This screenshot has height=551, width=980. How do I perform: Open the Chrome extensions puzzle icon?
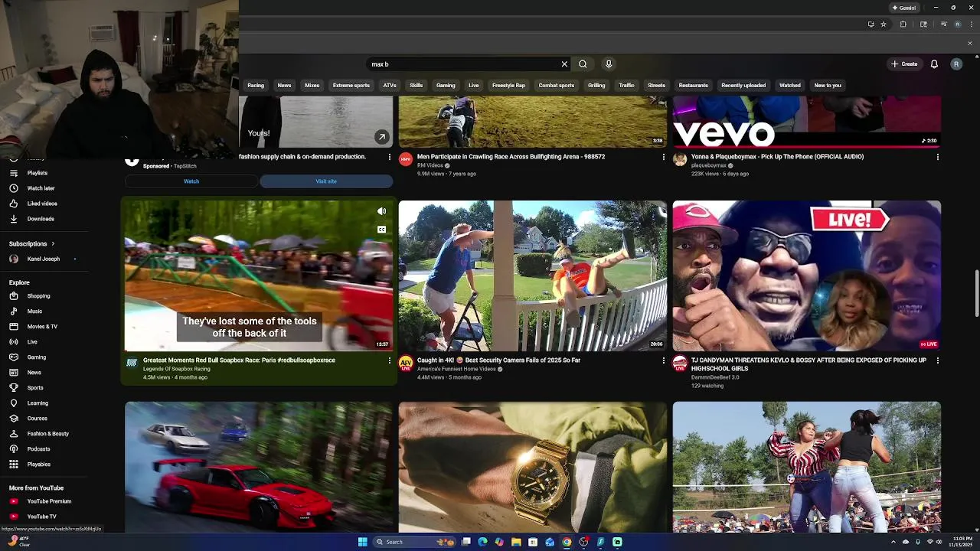[x=903, y=24]
